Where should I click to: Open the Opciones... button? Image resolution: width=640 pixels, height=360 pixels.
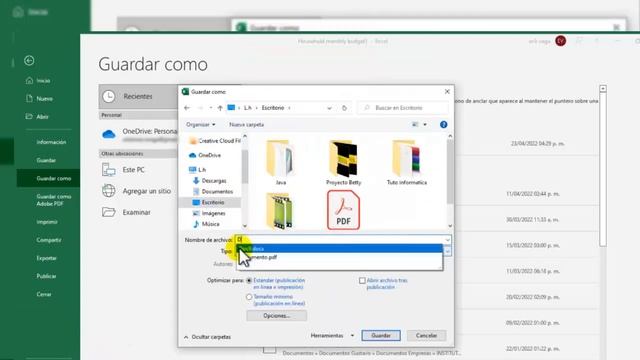pos(276,316)
